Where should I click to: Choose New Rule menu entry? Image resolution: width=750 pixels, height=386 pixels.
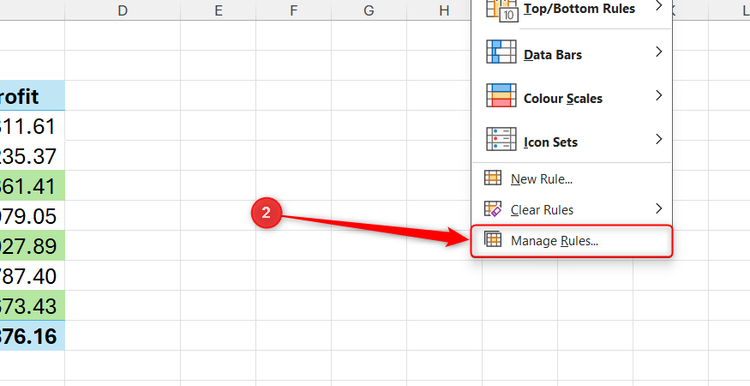[x=572, y=179]
